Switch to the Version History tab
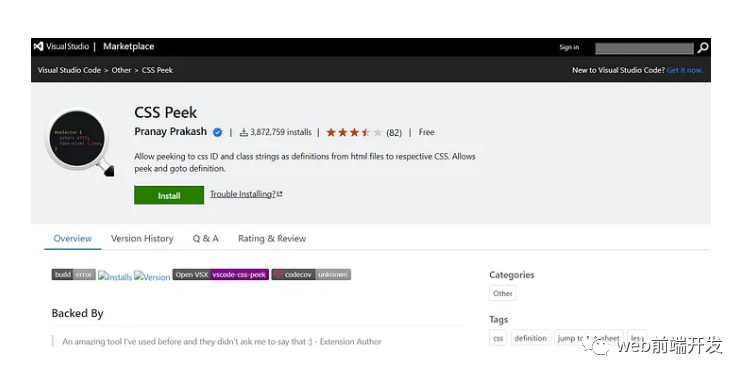Viewport: 746px width, 377px height. pyautogui.click(x=142, y=238)
